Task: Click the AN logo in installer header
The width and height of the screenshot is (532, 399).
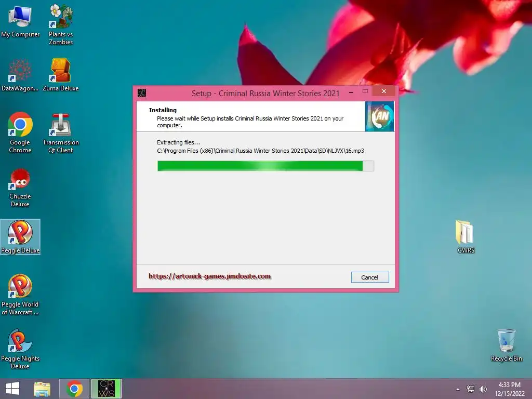Action: point(379,116)
